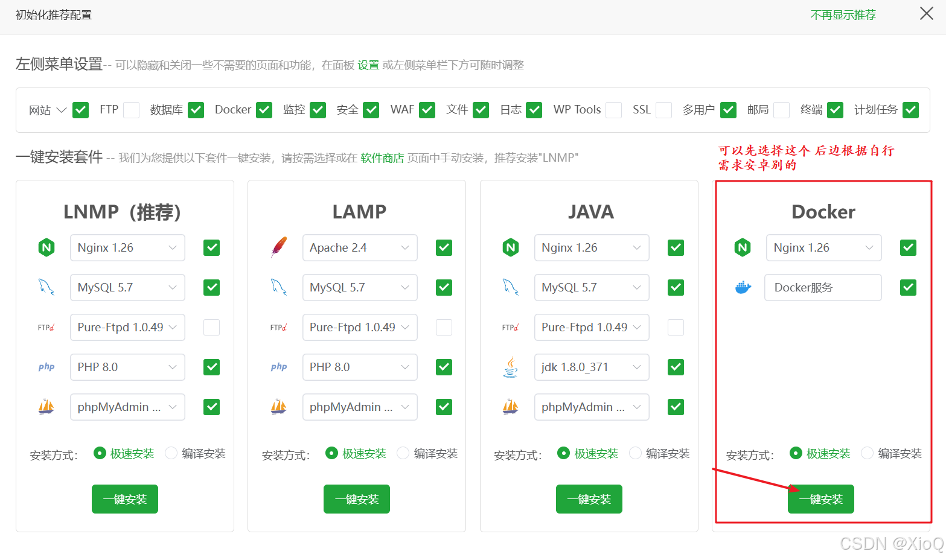Open phpMyAdmin dropdown in JAVA card
Screen dimensions: 946x560
[592, 407]
